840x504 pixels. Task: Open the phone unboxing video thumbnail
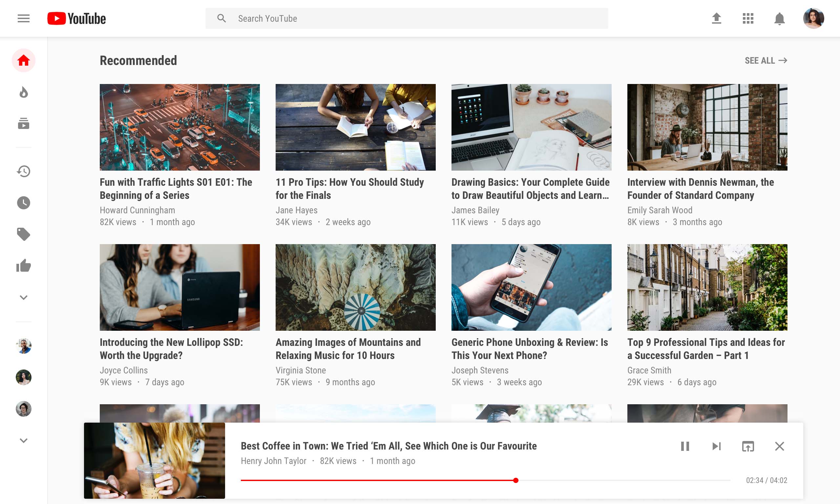point(531,287)
